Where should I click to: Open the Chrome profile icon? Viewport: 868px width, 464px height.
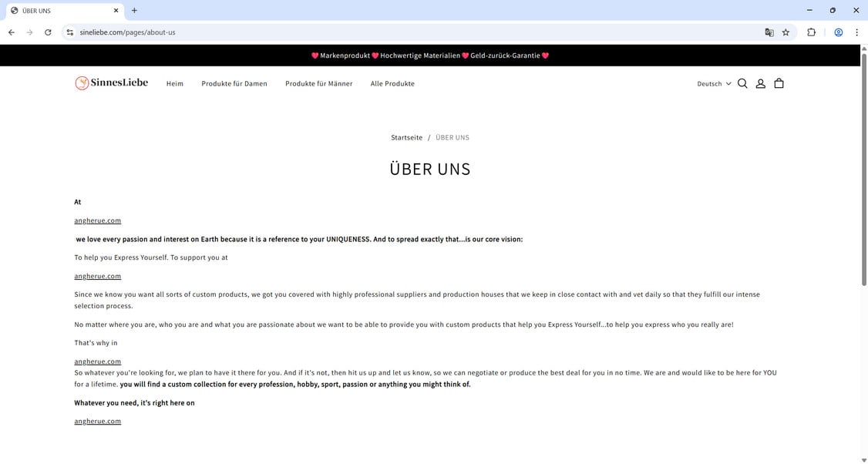(839, 32)
